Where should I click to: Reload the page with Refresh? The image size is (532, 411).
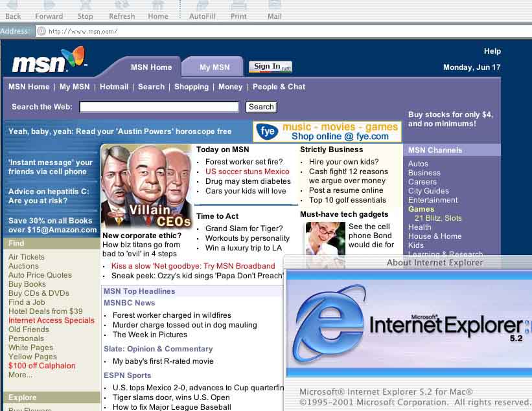(122, 10)
